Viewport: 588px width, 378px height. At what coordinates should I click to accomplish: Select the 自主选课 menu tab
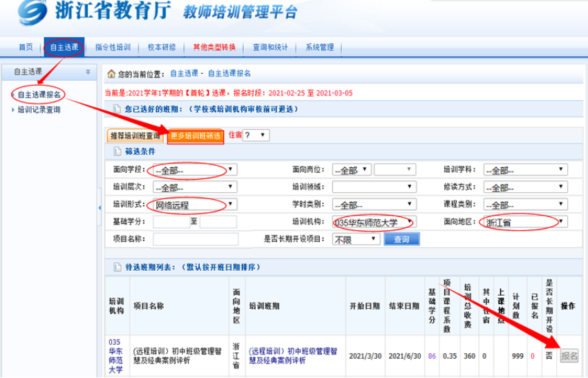click(64, 47)
